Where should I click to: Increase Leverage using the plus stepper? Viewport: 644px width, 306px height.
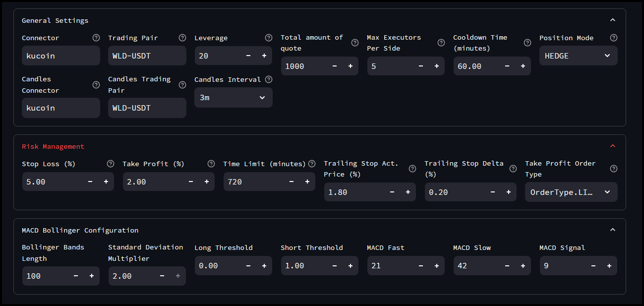point(264,56)
